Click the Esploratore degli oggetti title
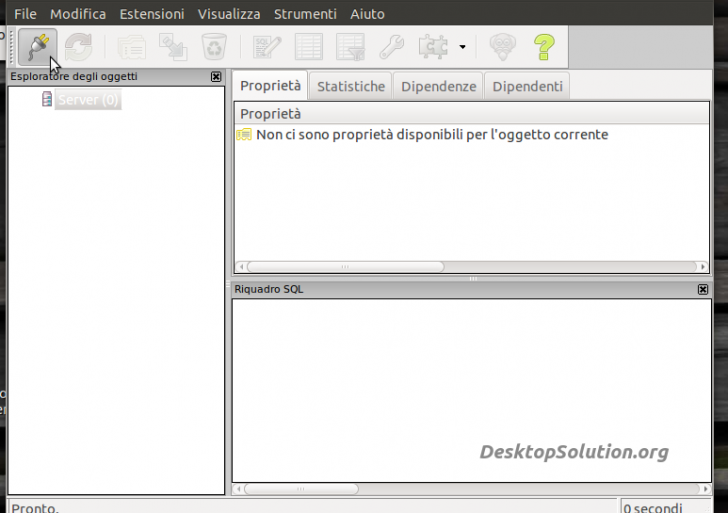The height and width of the screenshot is (513, 728). (74, 76)
